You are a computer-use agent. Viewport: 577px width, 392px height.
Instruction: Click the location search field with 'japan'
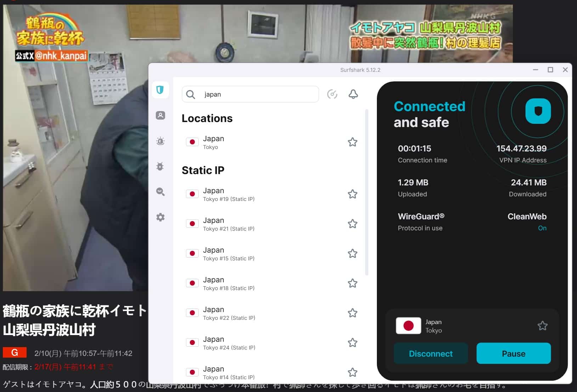250,94
